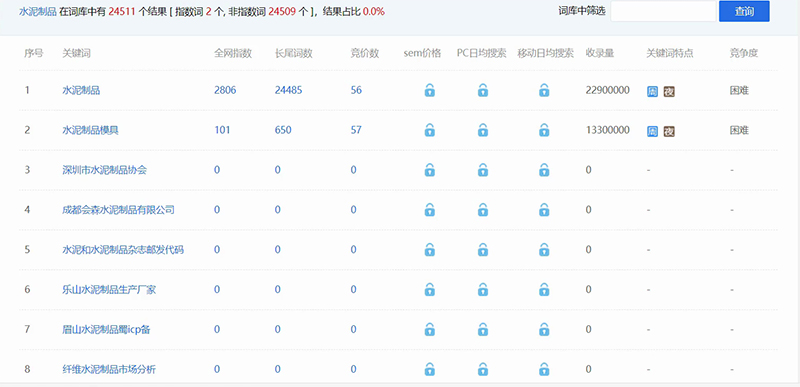Focus the 词库中筛选 input field
The width and height of the screenshot is (800, 387).
click(x=663, y=11)
